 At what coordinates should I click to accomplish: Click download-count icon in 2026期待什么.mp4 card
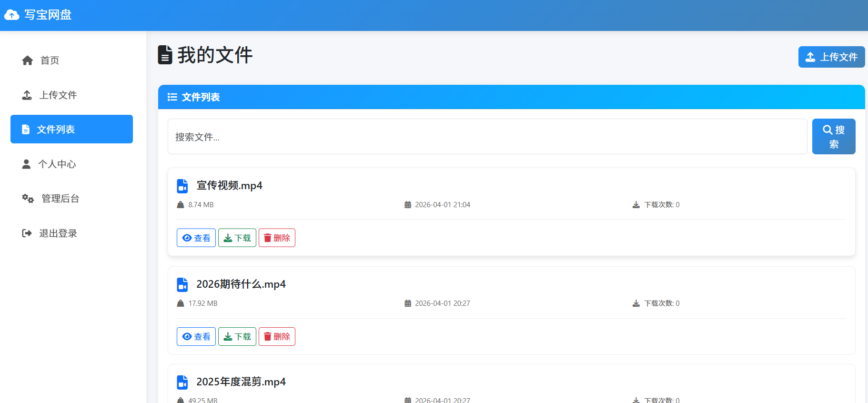[636, 303]
